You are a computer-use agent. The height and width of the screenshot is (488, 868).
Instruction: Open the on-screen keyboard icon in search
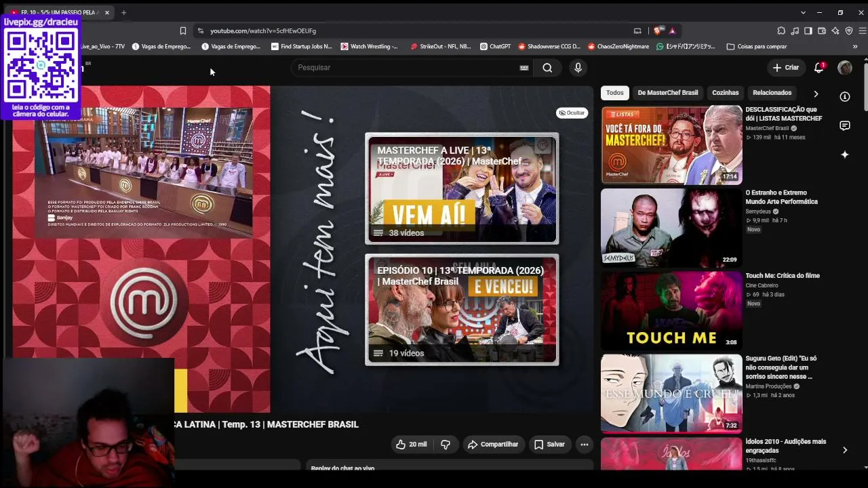pyautogui.click(x=524, y=68)
